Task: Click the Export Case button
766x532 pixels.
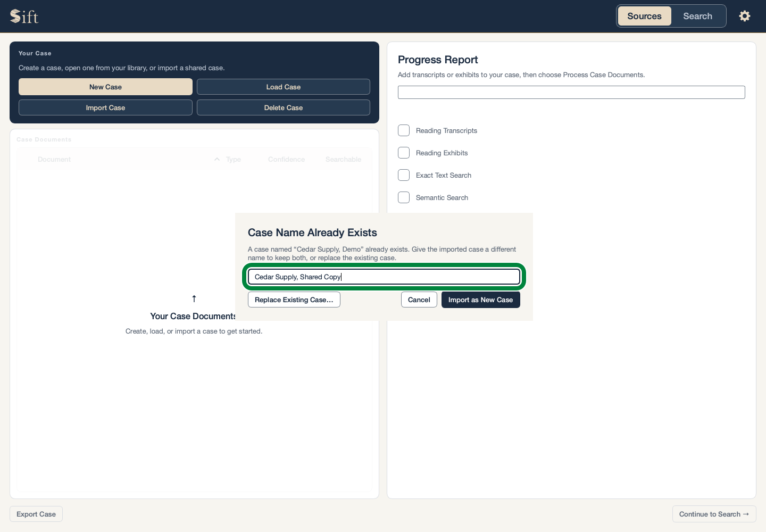Action: pyautogui.click(x=36, y=514)
